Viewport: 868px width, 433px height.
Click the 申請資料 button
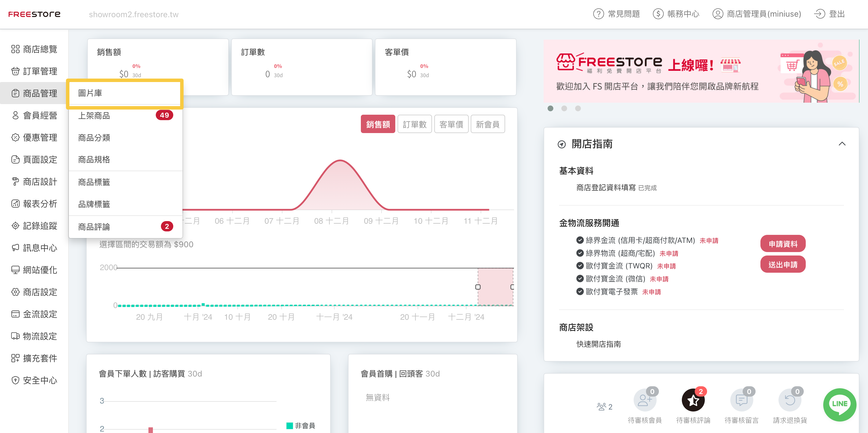(x=783, y=244)
